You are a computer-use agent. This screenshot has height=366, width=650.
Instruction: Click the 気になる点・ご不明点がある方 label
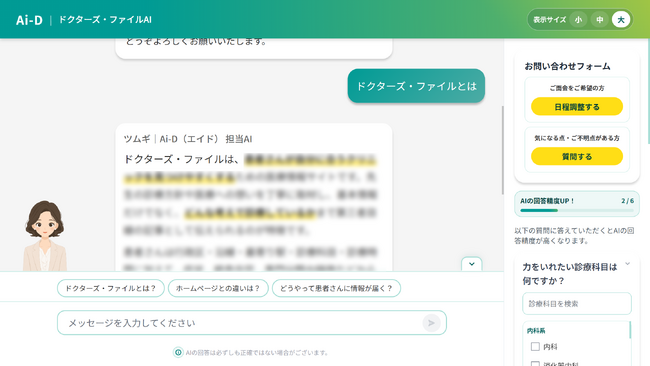pyautogui.click(x=577, y=138)
